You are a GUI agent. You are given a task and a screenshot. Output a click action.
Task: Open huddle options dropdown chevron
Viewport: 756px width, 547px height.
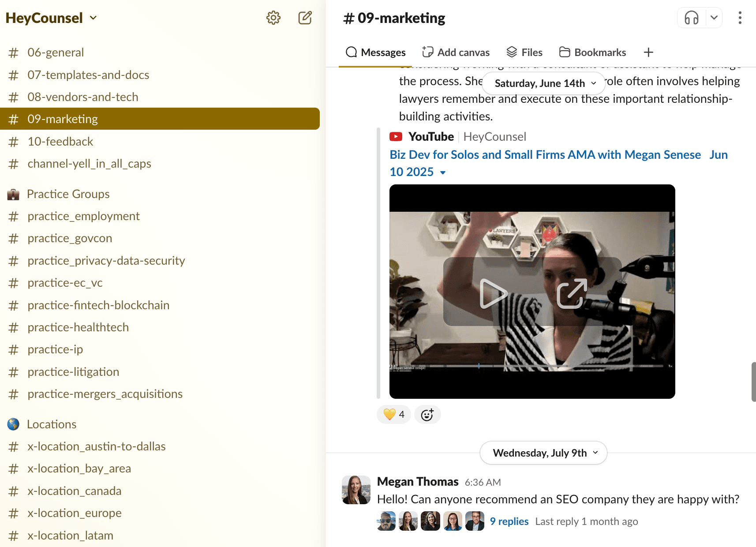pos(714,18)
